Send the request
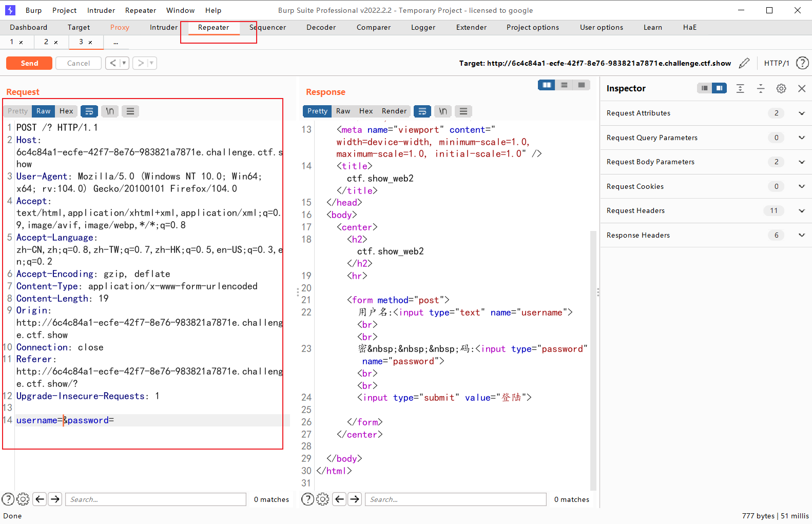The image size is (812, 524). (29, 63)
